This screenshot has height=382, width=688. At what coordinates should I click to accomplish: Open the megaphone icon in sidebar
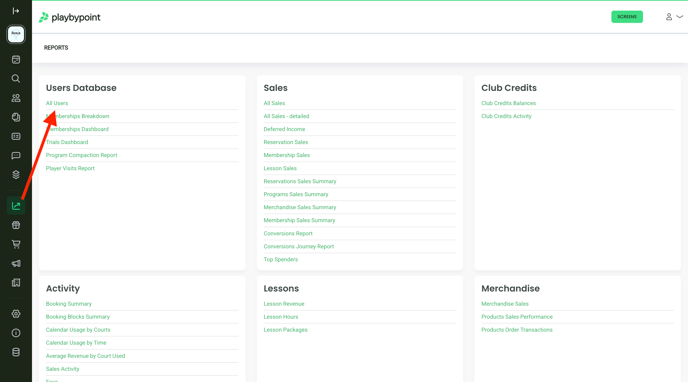pyautogui.click(x=16, y=264)
